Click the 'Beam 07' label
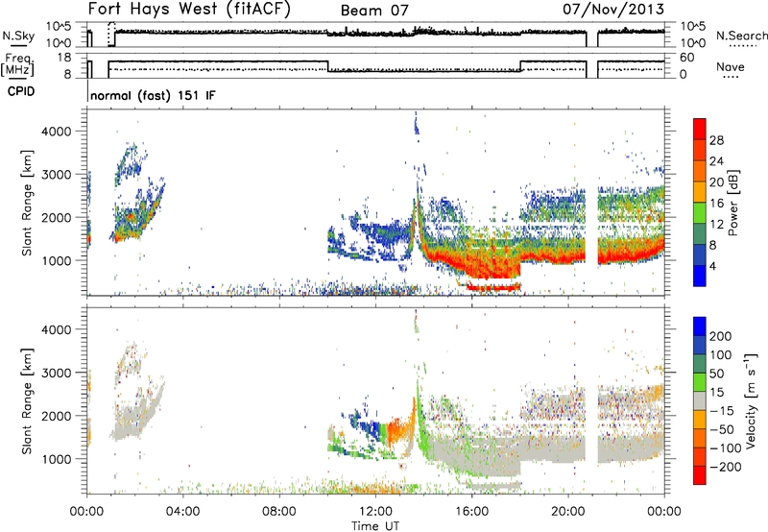This screenshot has width=768, height=532. 374,11
